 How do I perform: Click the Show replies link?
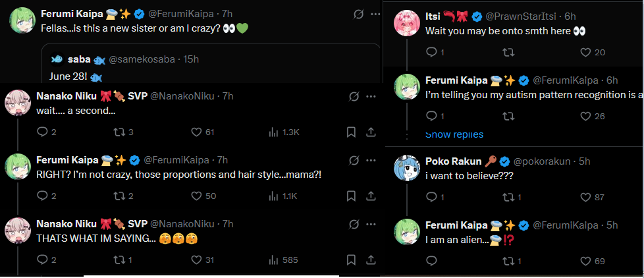[x=454, y=135]
